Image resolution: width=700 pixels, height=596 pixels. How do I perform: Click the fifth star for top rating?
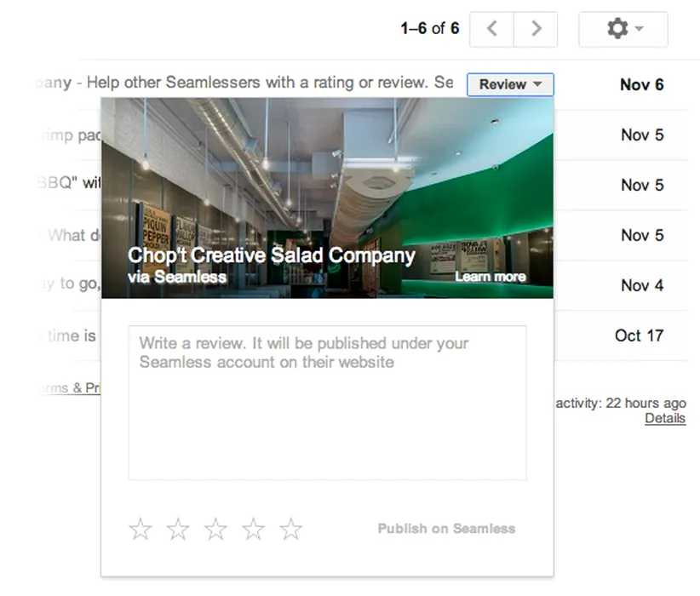[291, 530]
